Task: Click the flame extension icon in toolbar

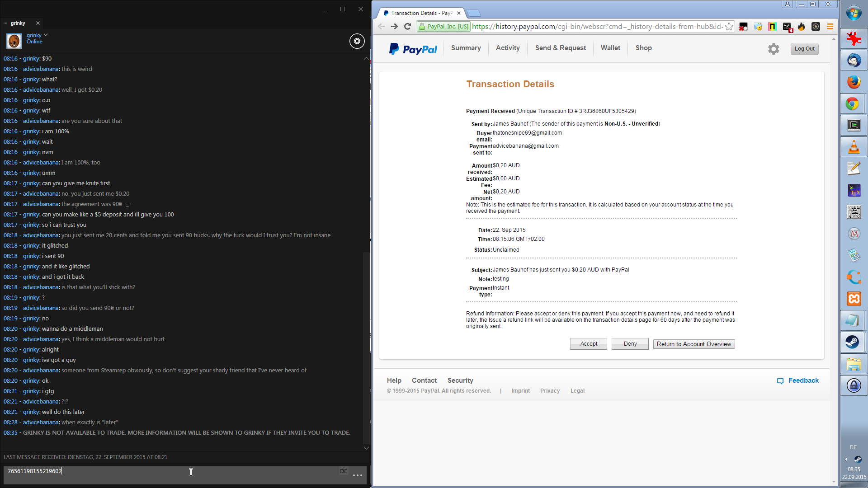Action: point(801,27)
